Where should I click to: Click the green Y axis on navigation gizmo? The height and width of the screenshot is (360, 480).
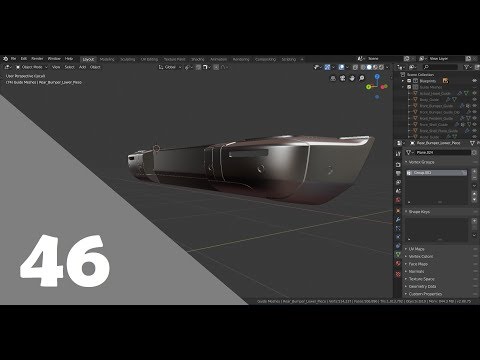click(x=368, y=87)
